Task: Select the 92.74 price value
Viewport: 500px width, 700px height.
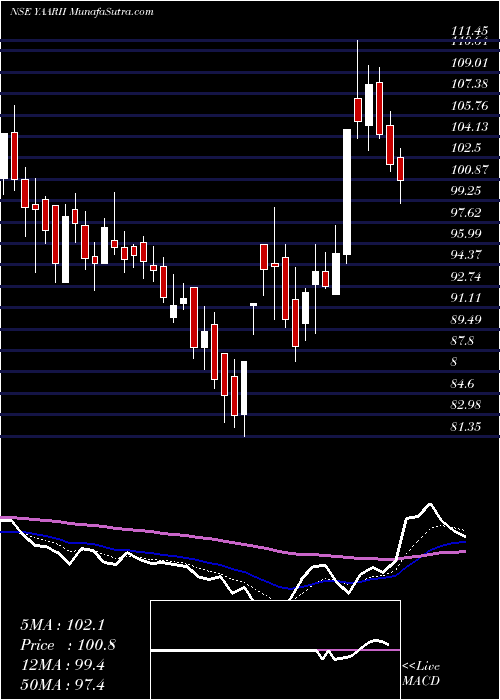Action: pos(467,277)
